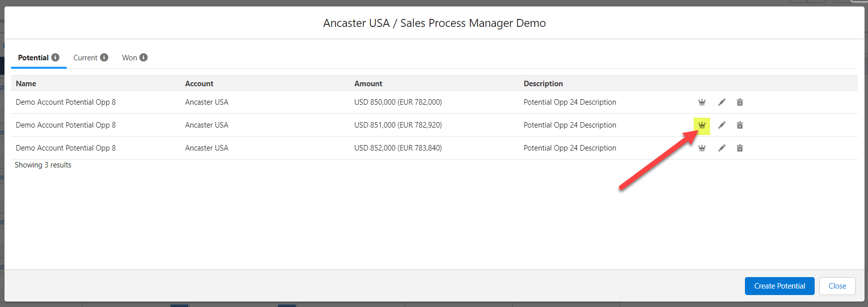Edit the USD 850,000 opportunity with pencil

coord(722,102)
